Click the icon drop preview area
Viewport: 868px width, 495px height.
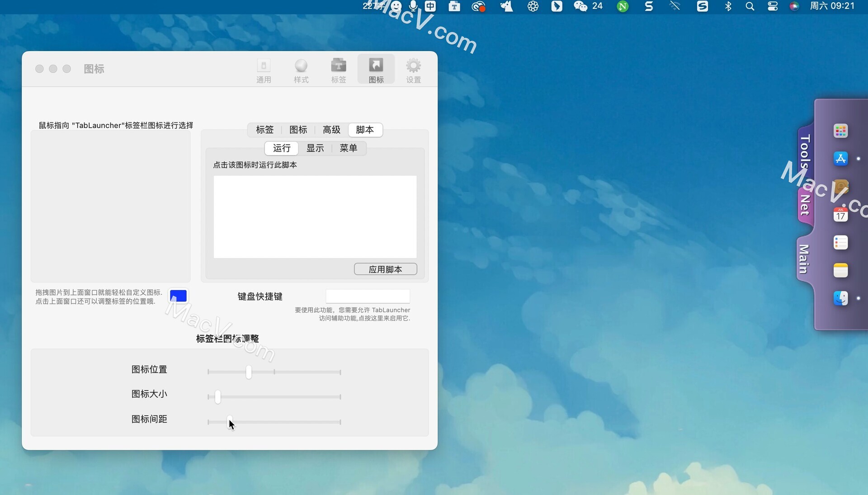pos(110,206)
